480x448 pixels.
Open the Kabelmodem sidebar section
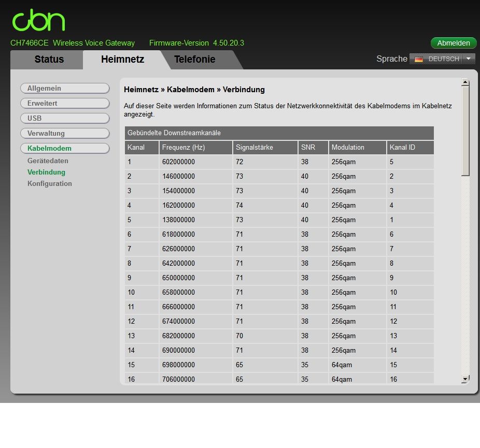coord(65,148)
